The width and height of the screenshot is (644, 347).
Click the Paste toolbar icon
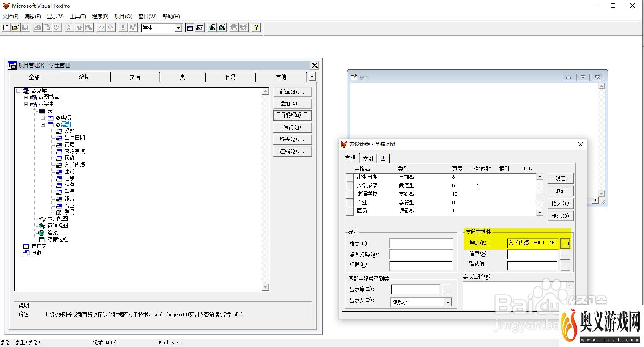(x=88, y=28)
